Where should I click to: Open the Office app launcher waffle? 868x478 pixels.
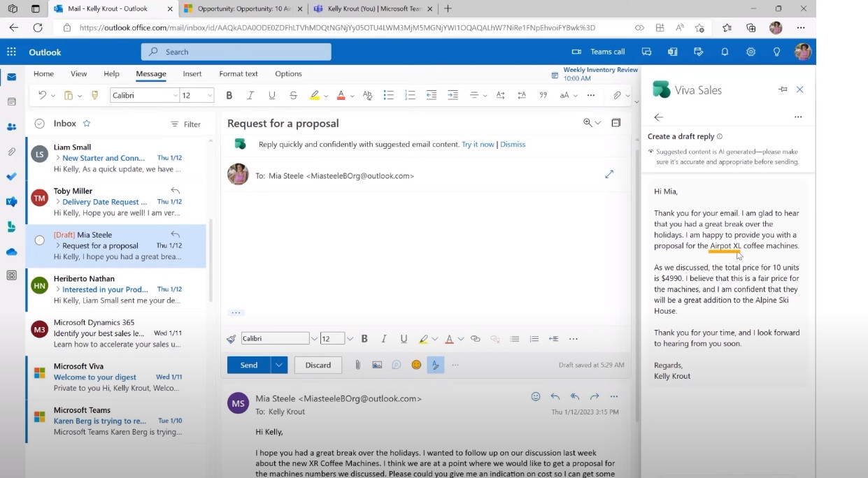click(x=11, y=52)
